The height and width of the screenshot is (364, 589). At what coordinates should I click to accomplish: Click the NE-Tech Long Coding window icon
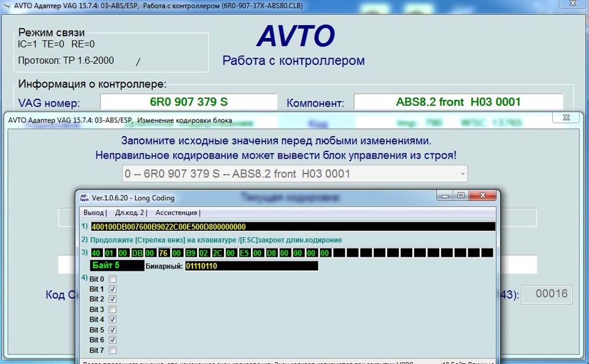tap(84, 198)
